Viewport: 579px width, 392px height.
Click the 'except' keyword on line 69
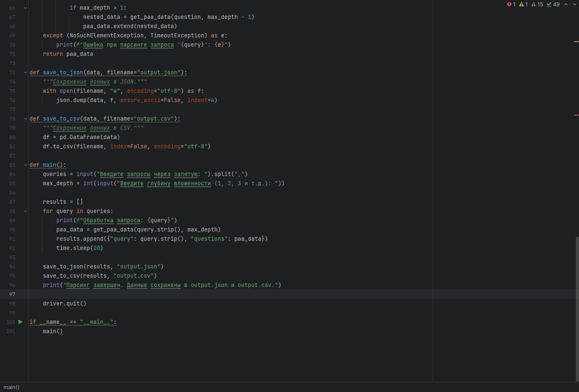point(53,35)
